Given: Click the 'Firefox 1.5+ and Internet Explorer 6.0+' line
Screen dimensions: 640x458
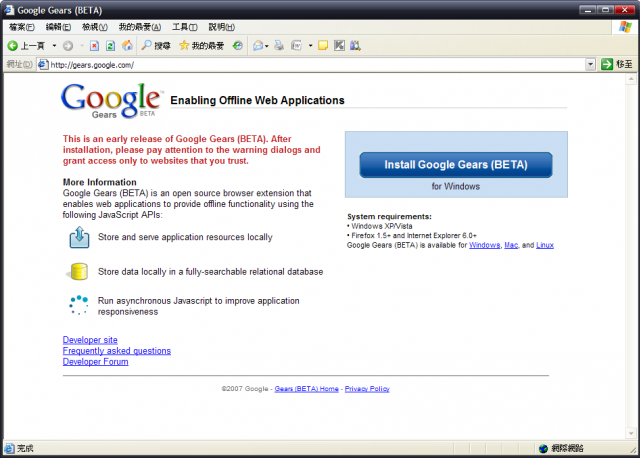Looking at the screenshot, I should [x=414, y=236].
